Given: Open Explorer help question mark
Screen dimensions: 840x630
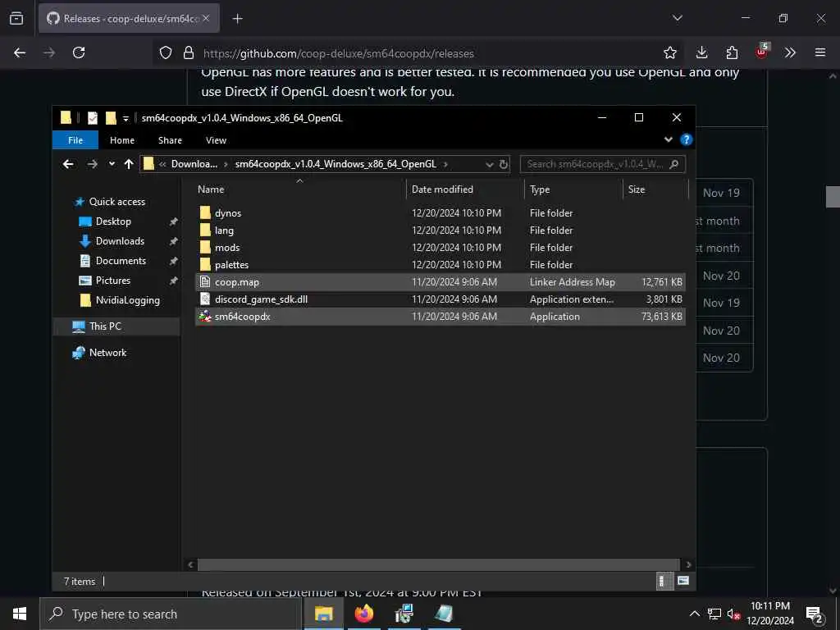Looking at the screenshot, I should 686,139.
